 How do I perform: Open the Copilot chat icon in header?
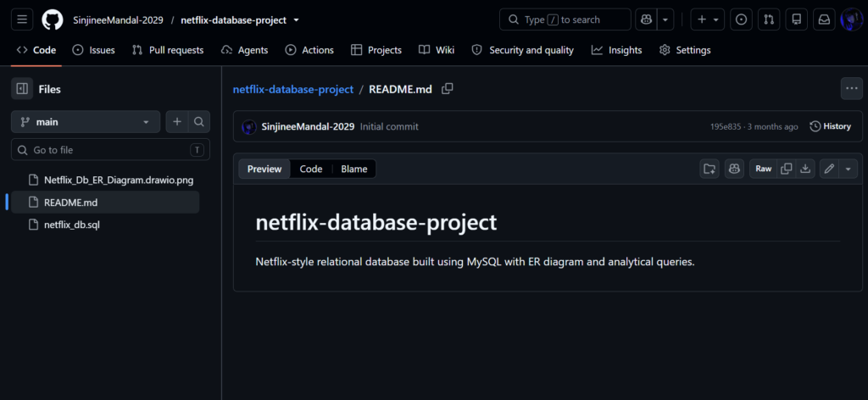[x=646, y=19]
